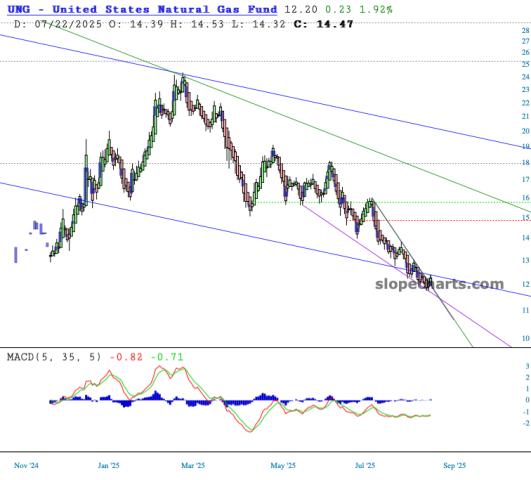
Task: Select the green dotted horizontal support line
Action: (392, 202)
